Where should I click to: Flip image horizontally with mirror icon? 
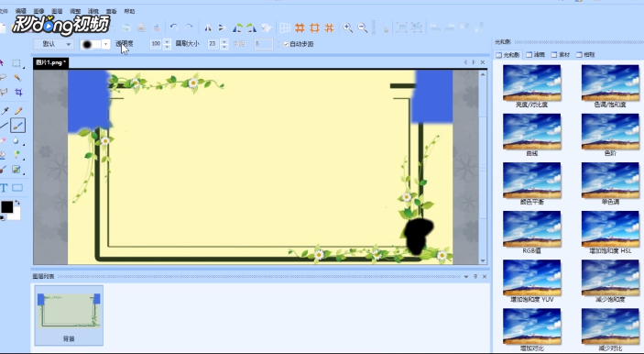[x=208, y=28]
